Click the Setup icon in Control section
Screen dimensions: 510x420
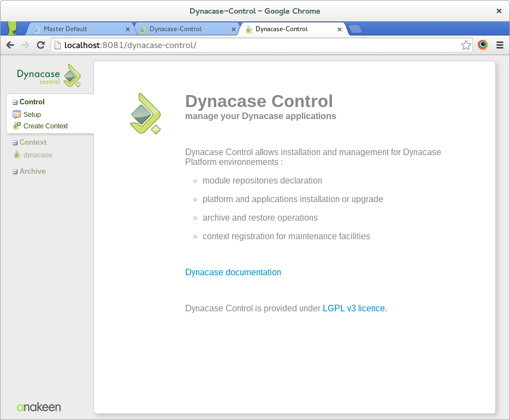coord(16,115)
